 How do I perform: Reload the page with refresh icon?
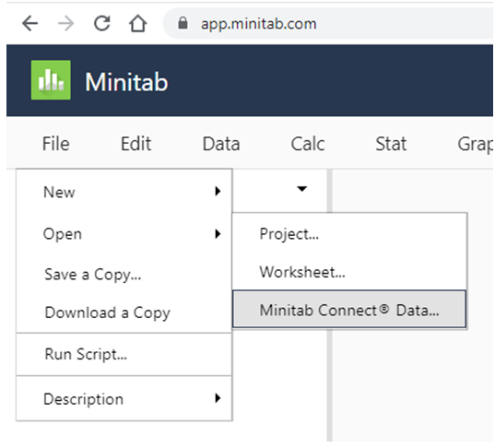tap(102, 23)
